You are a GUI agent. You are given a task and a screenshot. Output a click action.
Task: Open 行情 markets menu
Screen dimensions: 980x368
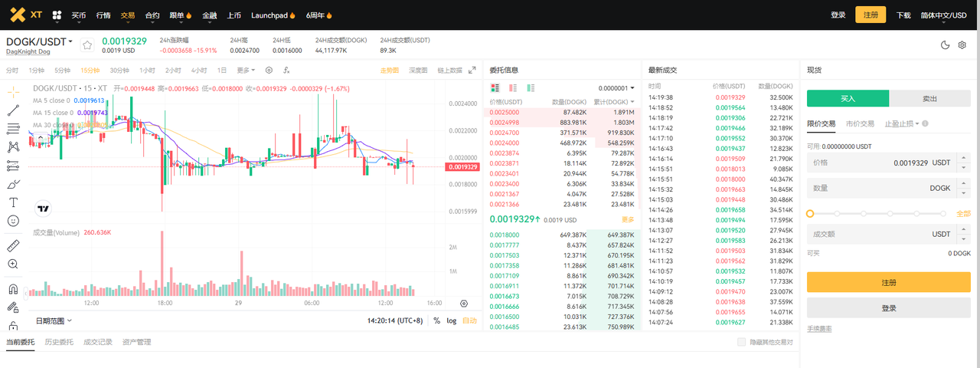click(x=103, y=15)
